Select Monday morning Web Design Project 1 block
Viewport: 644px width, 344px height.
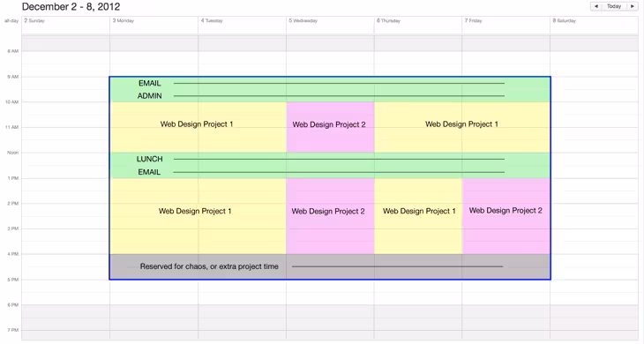tap(198, 127)
